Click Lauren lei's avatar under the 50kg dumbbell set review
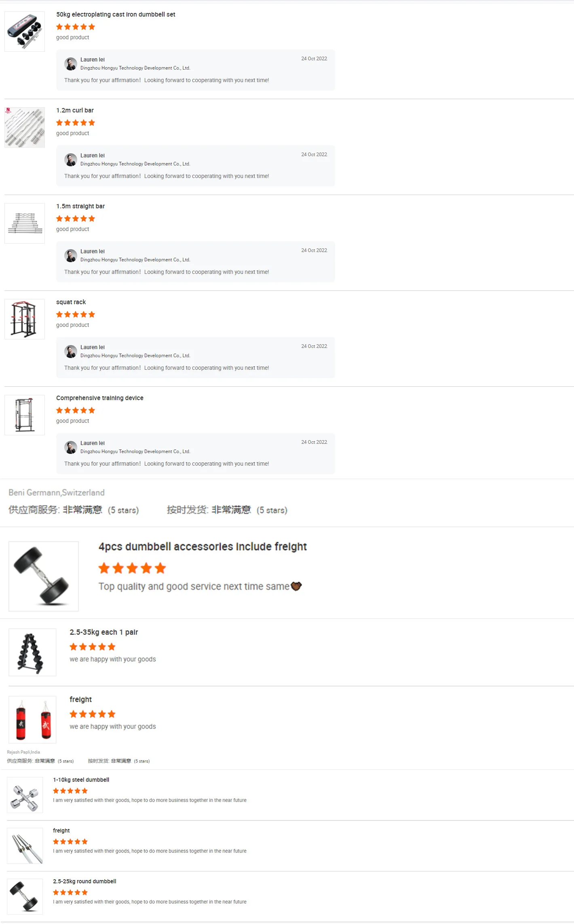This screenshot has height=924, width=574. point(70,64)
